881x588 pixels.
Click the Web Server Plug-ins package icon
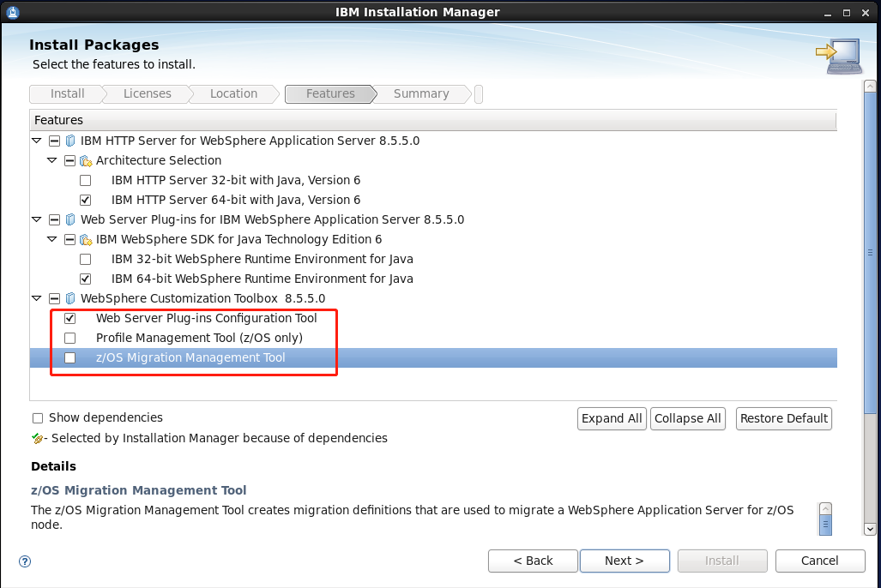[70, 219]
